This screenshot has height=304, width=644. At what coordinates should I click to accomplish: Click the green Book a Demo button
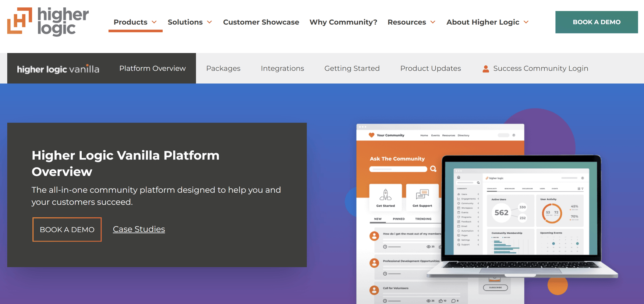tap(597, 22)
